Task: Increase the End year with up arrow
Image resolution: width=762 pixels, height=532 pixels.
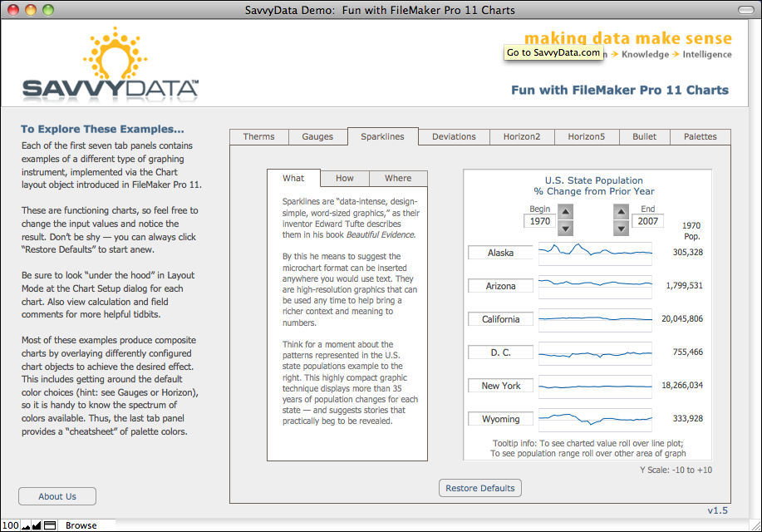Action: point(621,211)
